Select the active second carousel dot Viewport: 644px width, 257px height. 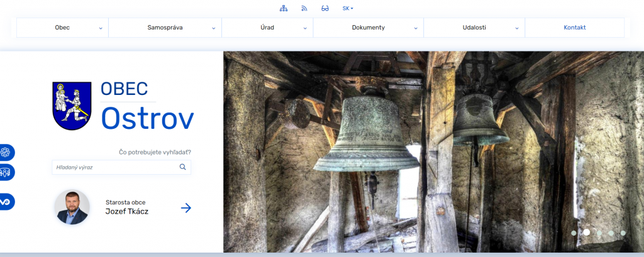point(587,232)
